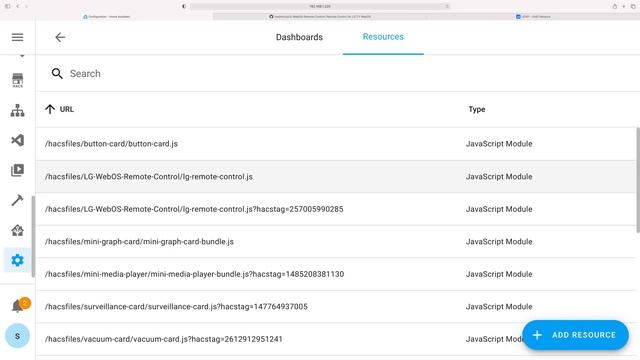Open the surveillance-card.js resource
Viewport: 640px width, 360px height.
pos(336,307)
